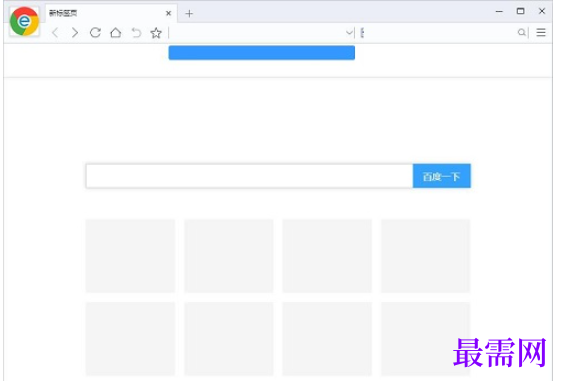Open the second tile in top row
This screenshot has width=565, height=384.
click(229, 256)
